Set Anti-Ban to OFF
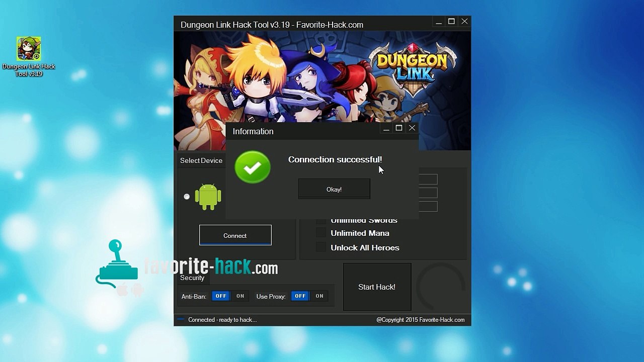Image resolution: width=644 pixels, height=362 pixels. pyautogui.click(x=221, y=296)
